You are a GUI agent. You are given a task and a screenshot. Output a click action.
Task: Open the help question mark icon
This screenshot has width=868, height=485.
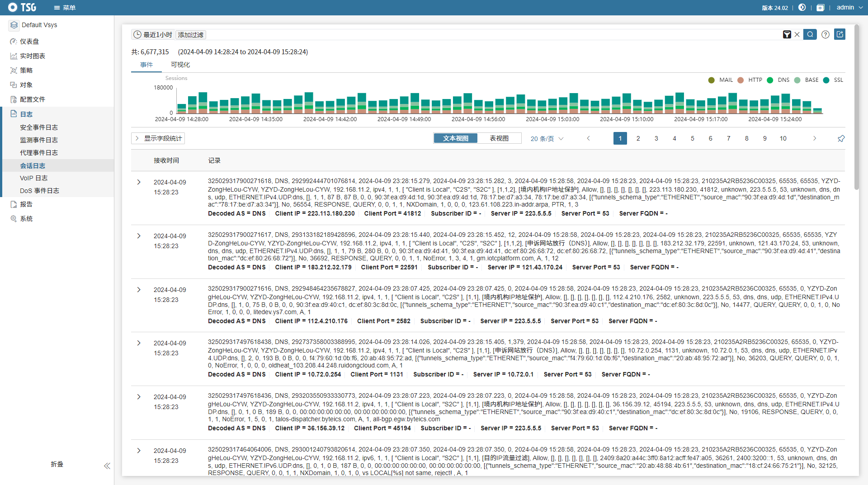[x=825, y=35]
